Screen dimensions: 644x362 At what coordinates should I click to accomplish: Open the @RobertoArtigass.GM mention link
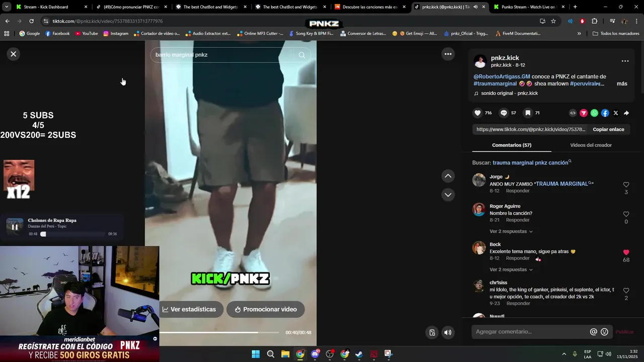(502, 76)
